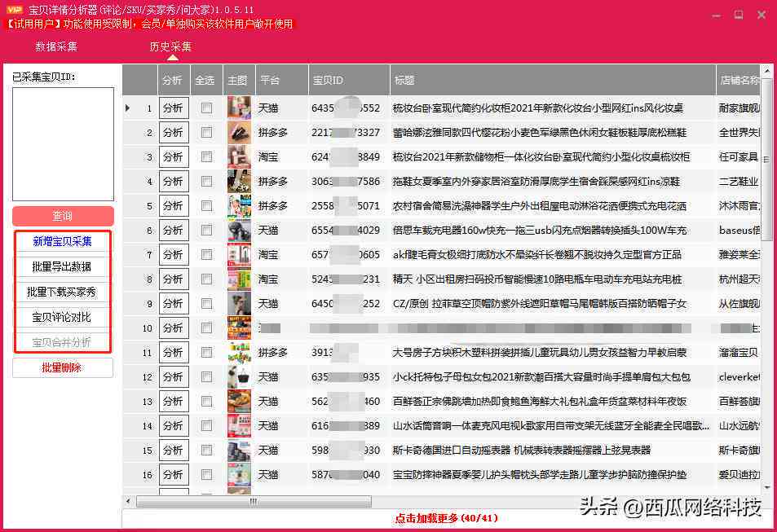Tick the checkbox in row 11
This screenshot has width=777, height=532.
(x=206, y=353)
